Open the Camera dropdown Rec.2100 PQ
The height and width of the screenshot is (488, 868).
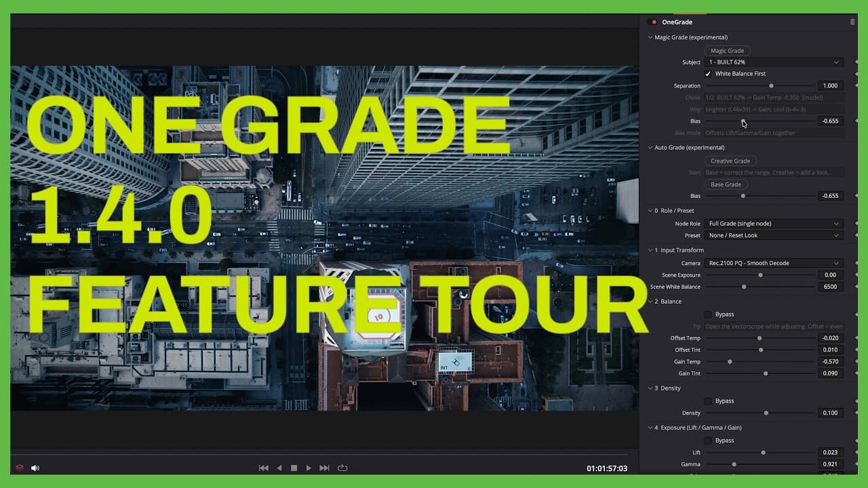coord(773,263)
